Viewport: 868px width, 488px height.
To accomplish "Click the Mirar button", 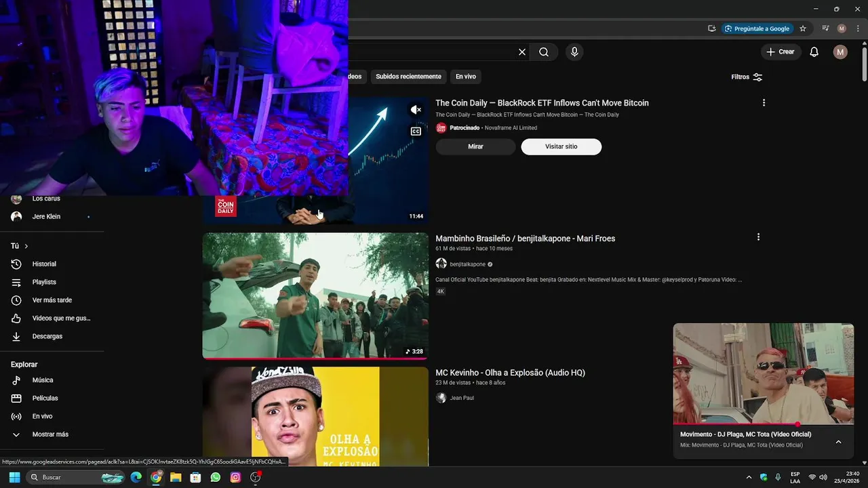I will (475, 146).
